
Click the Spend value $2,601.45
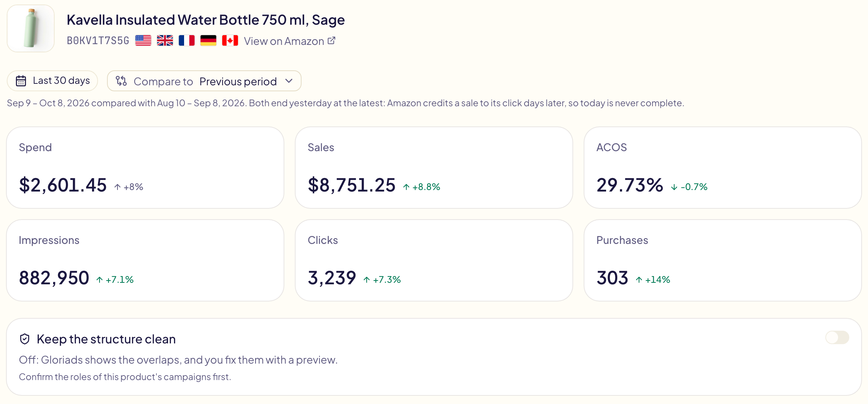63,185
